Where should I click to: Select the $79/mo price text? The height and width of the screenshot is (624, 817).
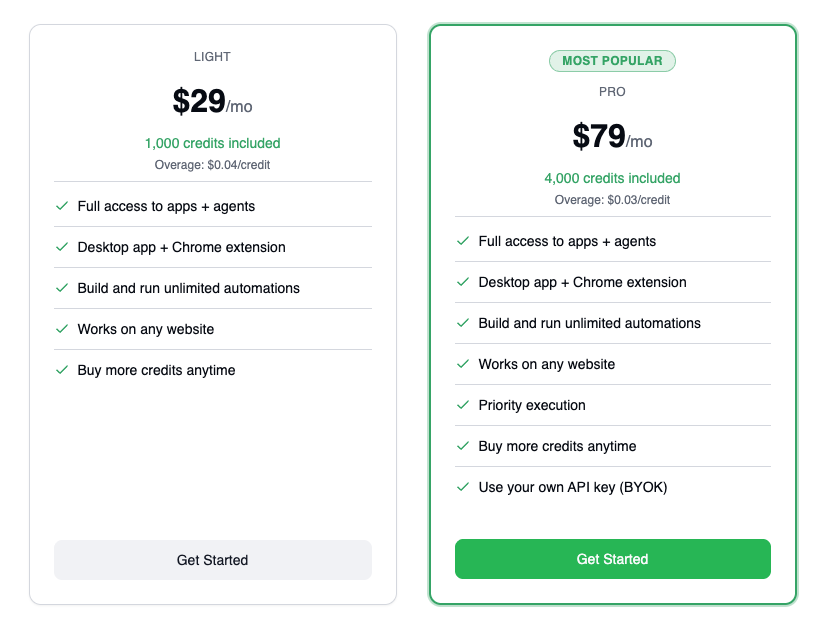tap(612, 137)
